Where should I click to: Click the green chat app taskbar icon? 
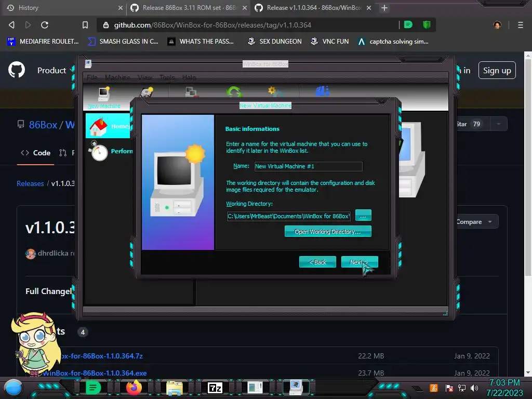pos(93,387)
